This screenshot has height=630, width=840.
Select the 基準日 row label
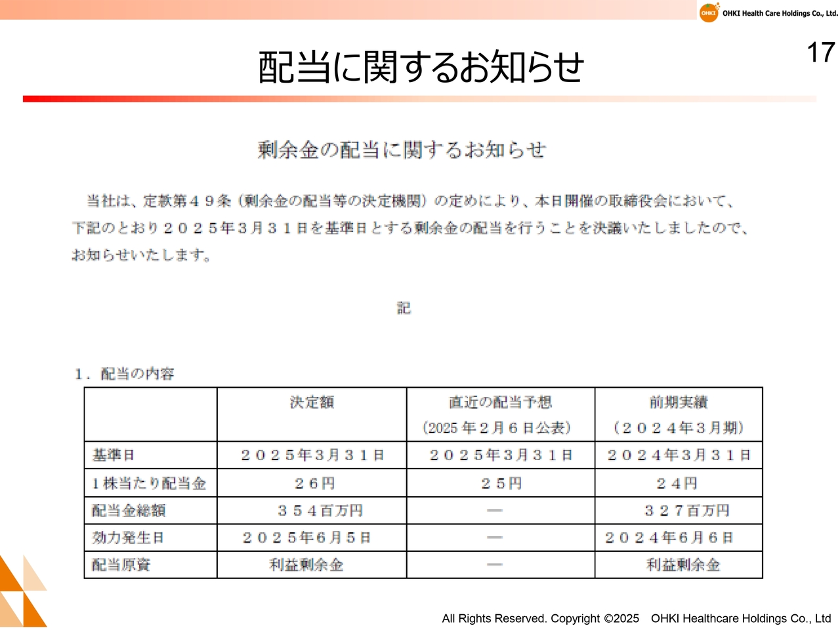point(114,455)
